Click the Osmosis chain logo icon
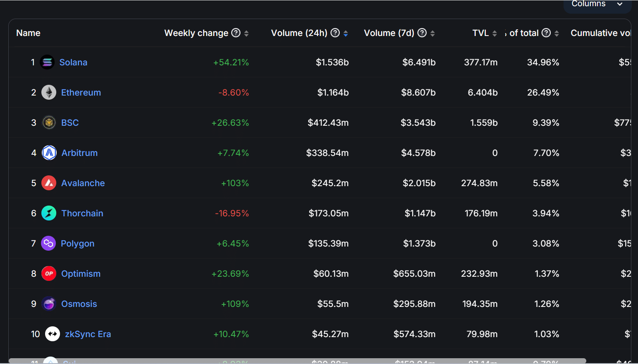Image resolution: width=638 pixels, height=364 pixels. (x=49, y=304)
